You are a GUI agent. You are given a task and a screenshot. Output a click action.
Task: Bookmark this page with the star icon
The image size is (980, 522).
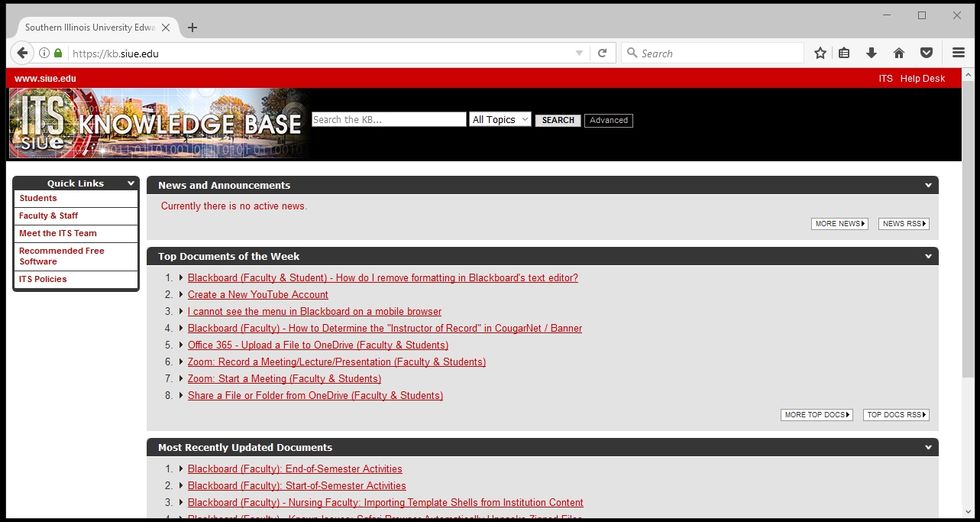(820, 53)
